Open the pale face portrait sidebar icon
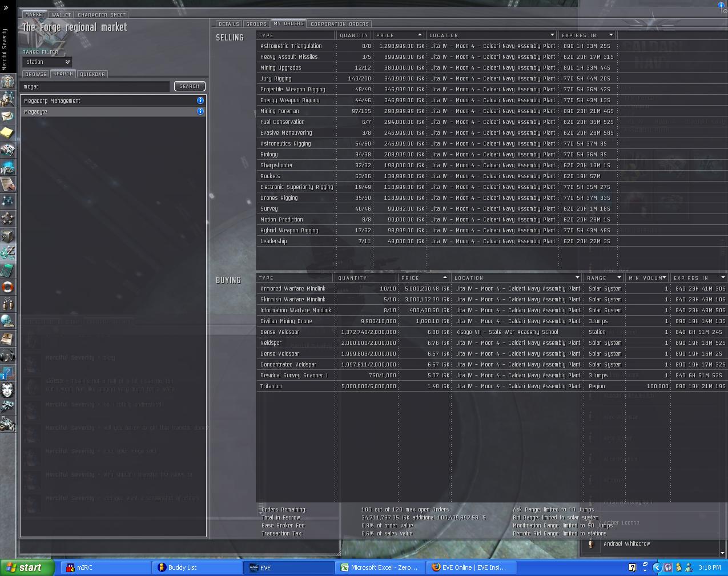 tap(7, 389)
